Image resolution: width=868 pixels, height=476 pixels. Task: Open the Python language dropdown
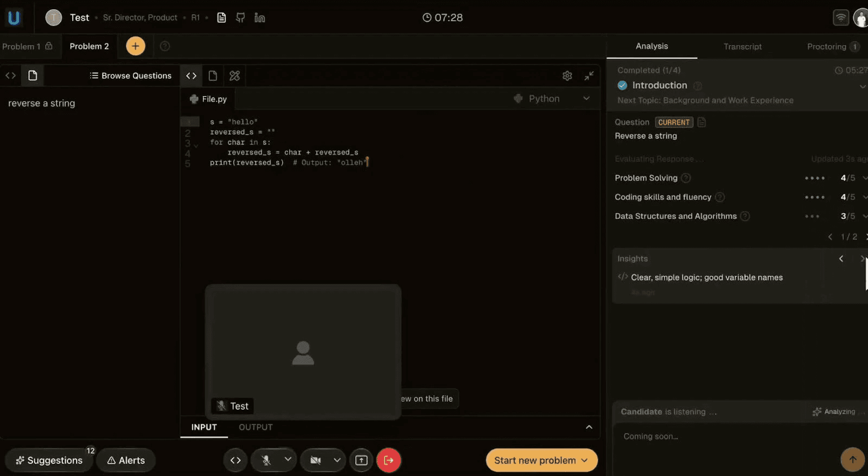(552, 99)
